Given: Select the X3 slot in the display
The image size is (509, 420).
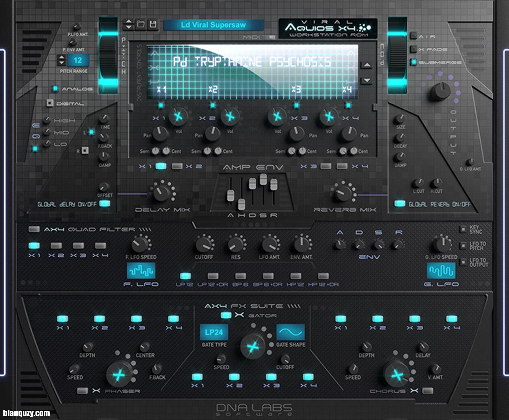Looking at the screenshot, I should (296, 89).
